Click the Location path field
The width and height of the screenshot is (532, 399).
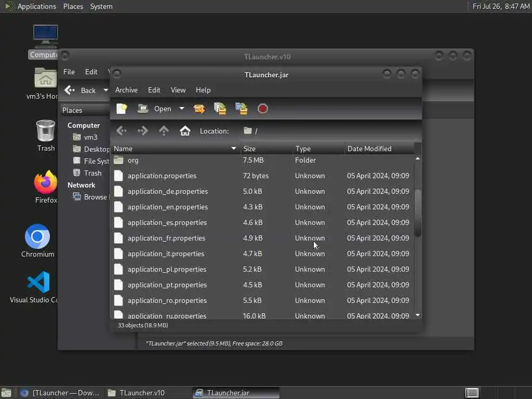click(331, 131)
